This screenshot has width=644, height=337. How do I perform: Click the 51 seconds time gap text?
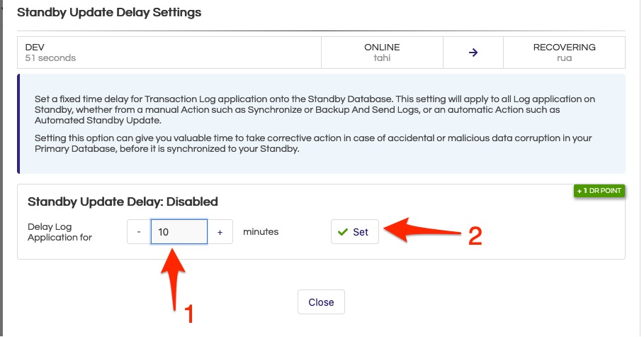[50, 58]
